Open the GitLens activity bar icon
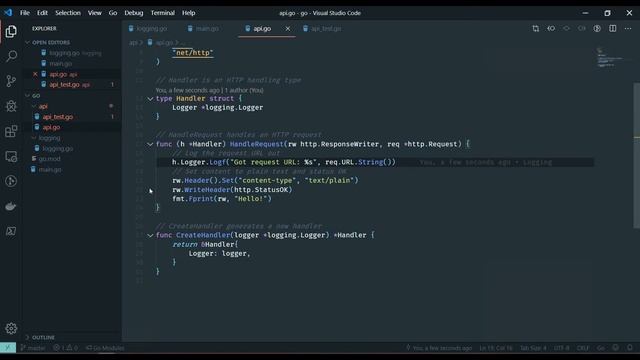Screen dimensions: 640x360 click(x=11, y=181)
